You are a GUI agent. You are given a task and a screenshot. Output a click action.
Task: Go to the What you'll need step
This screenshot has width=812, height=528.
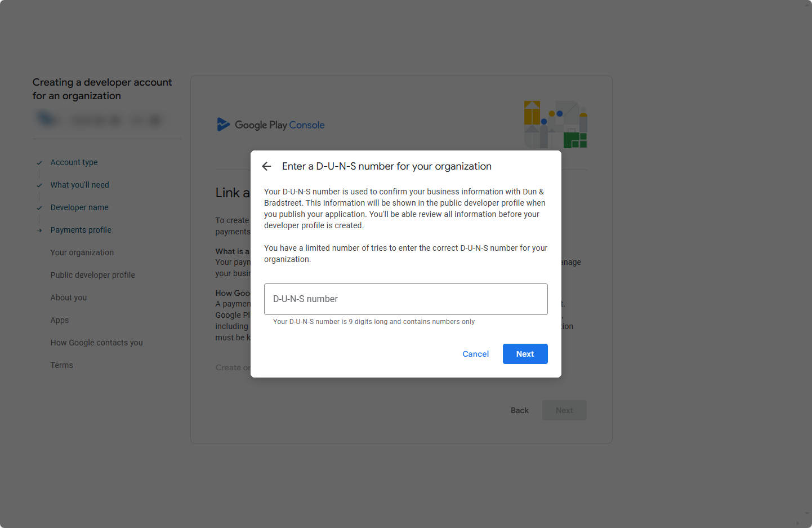[79, 185]
